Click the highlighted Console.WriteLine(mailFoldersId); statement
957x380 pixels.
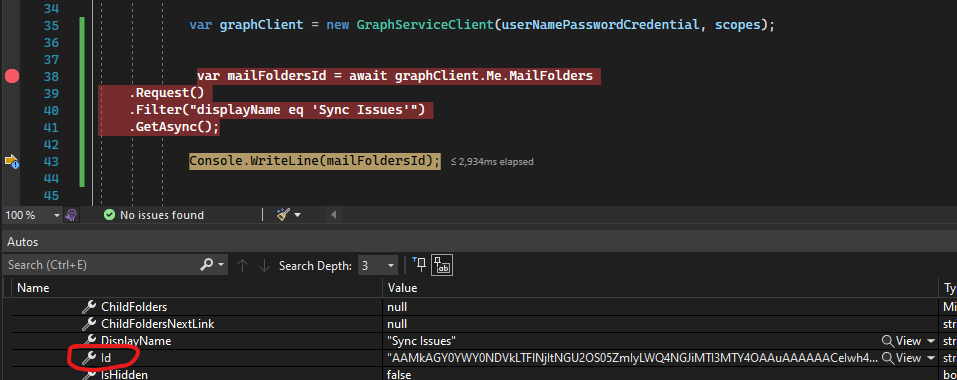point(315,161)
